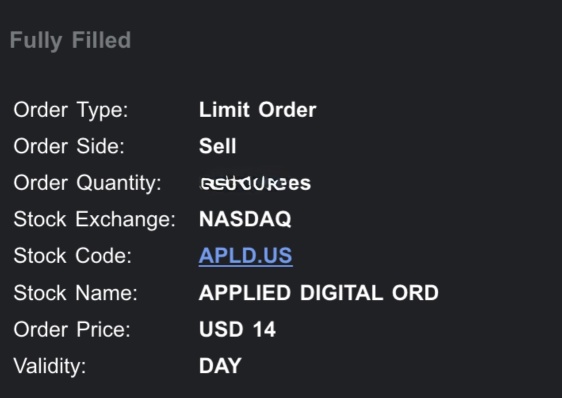
Task: Click the DAY validity value
Action: click(x=220, y=366)
